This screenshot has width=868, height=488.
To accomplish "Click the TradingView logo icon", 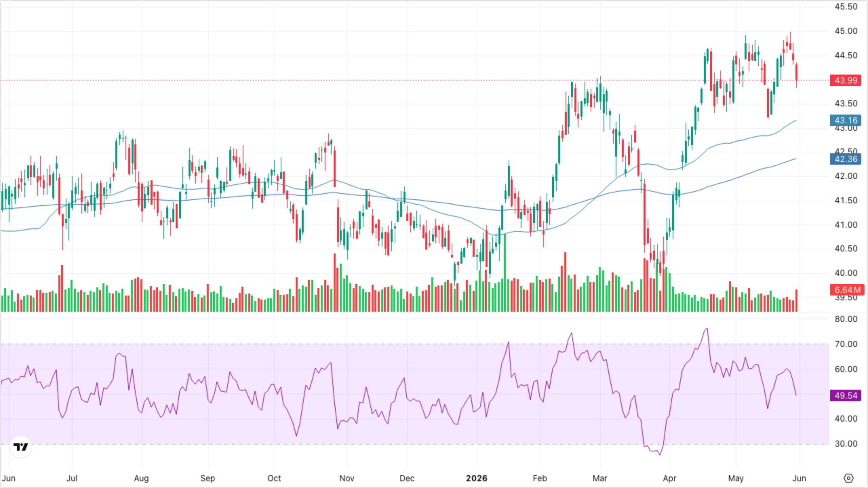I will [21, 447].
